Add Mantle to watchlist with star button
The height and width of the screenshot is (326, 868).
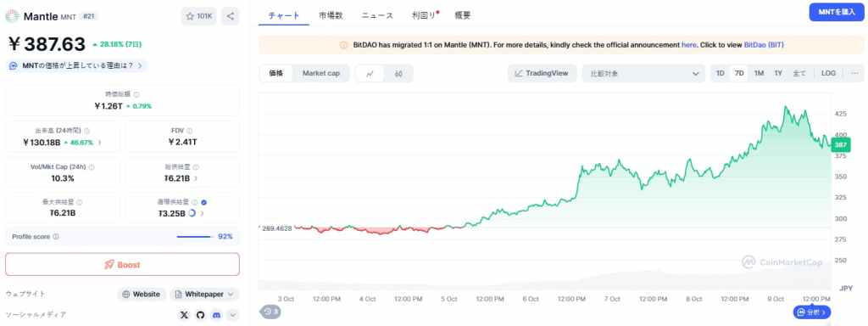click(x=198, y=16)
